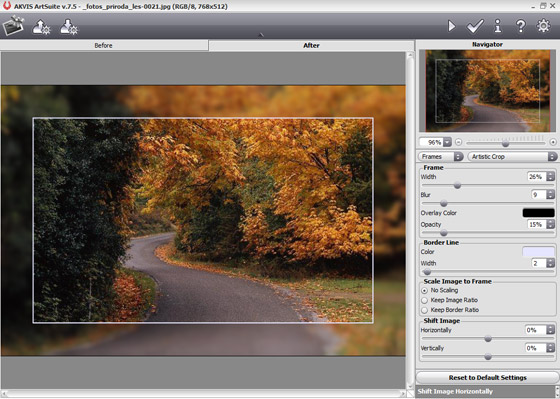
Task: Click the Frame Width 26% stepper arrows
Action: click(550, 176)
